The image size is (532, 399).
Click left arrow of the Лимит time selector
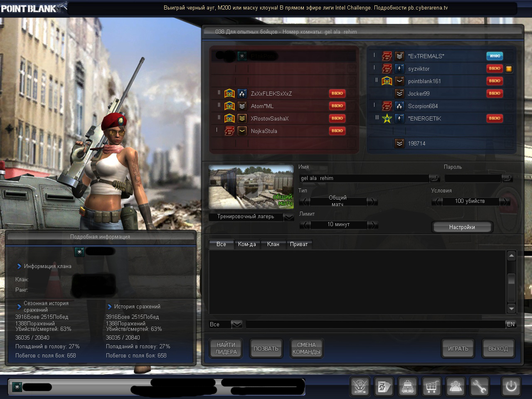coord(305,225)
